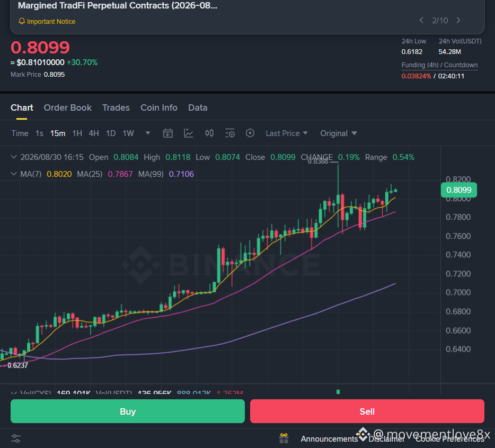Select the 1s chart interval
Viewport: 495px width, 448px height.
click(x=39, y=133)
